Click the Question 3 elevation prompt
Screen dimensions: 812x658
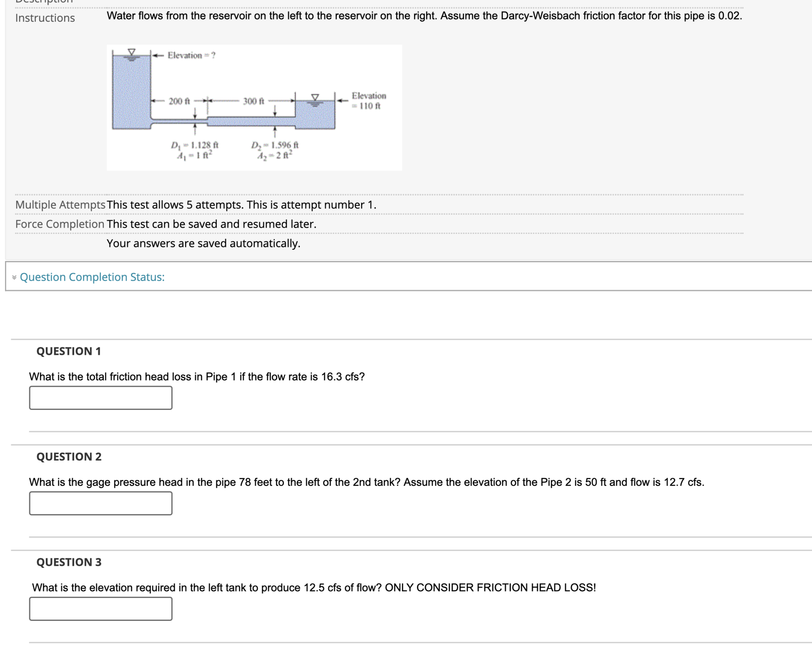pyautogui.click(x=314, y=588)
